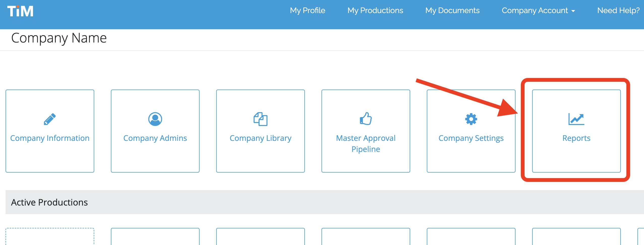Click Master Approval Pipeline text
644x245 pixels.
point(366,144)
